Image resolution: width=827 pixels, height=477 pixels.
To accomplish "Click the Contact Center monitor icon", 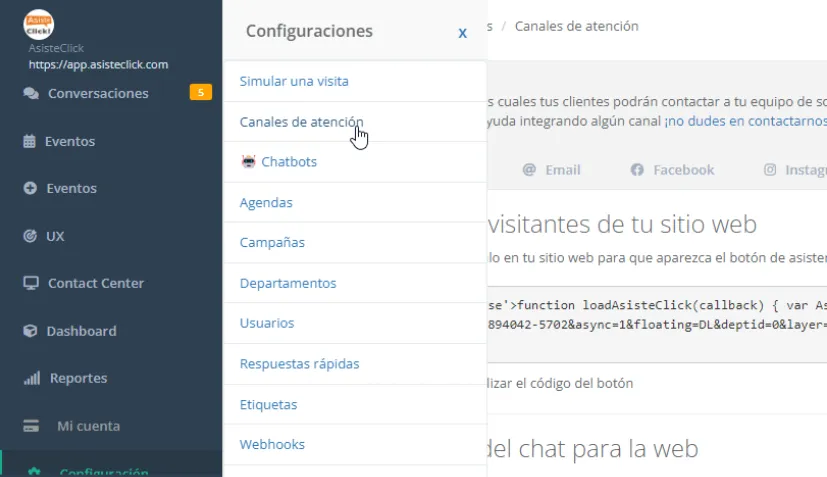I will click(31, 283).
